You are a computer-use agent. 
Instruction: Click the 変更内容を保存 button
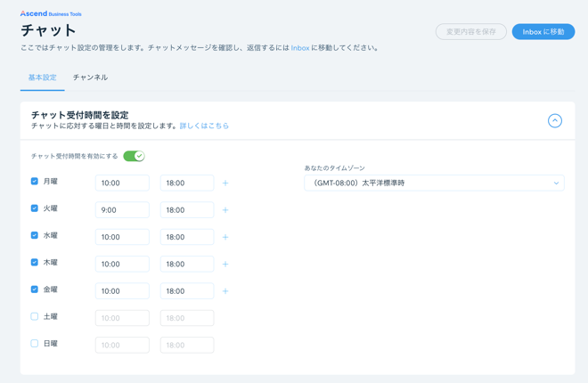click(470, 32)
